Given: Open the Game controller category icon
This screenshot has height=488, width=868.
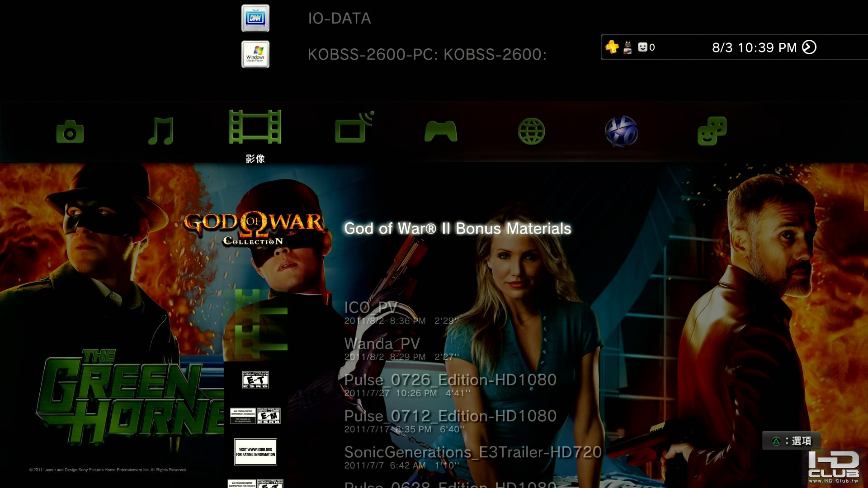Looking at the screenshot, I should 441,131.
